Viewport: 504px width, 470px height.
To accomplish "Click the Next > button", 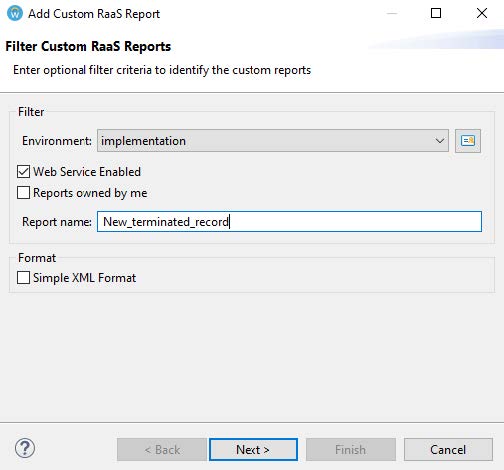I will (x=253, y=450).
